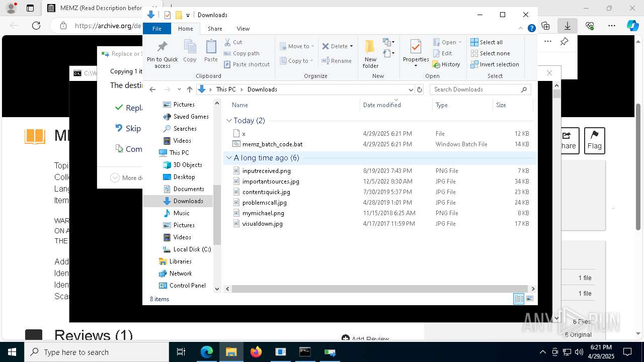
Task: Select inputreceived.png file
Action: pyautogui.click(x=266, y=171)
